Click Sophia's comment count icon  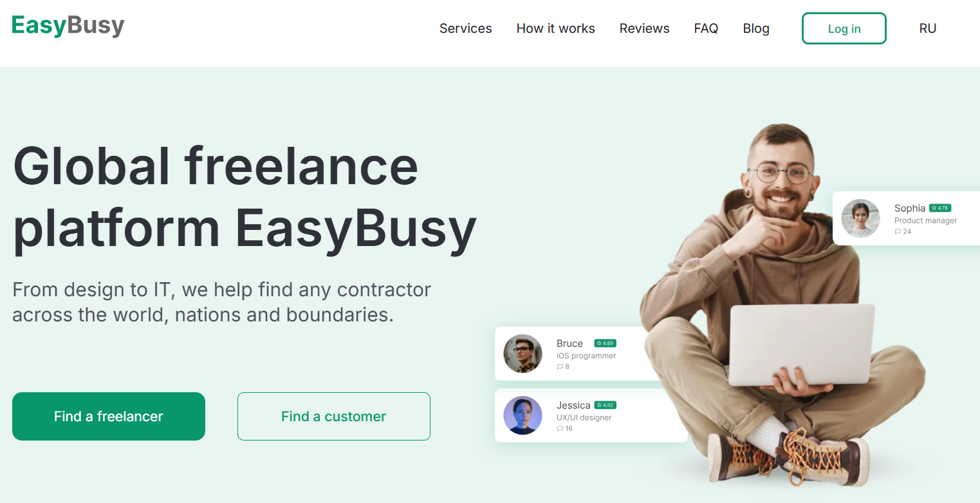[x=898, y=232]
